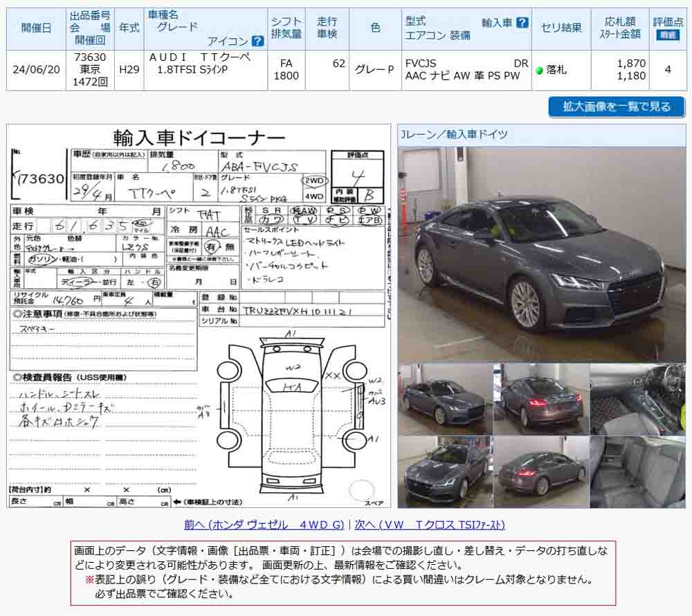Click the equipment text AAC ナビ AW 革 PS PW
The image size is (692, 616).
(462, 76)
